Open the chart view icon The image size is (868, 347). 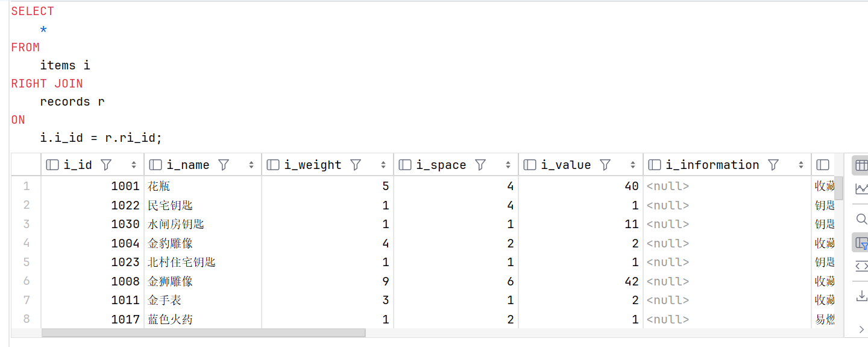pos(861,189)
